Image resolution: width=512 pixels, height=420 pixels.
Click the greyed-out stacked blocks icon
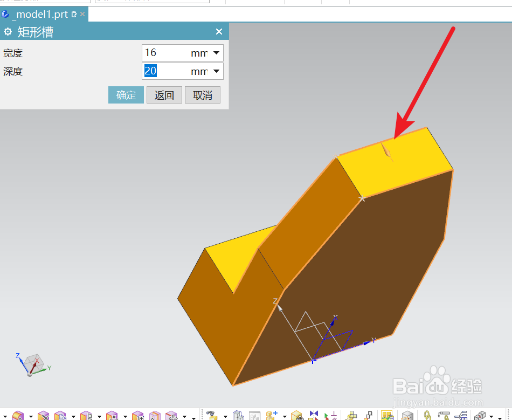255,416
